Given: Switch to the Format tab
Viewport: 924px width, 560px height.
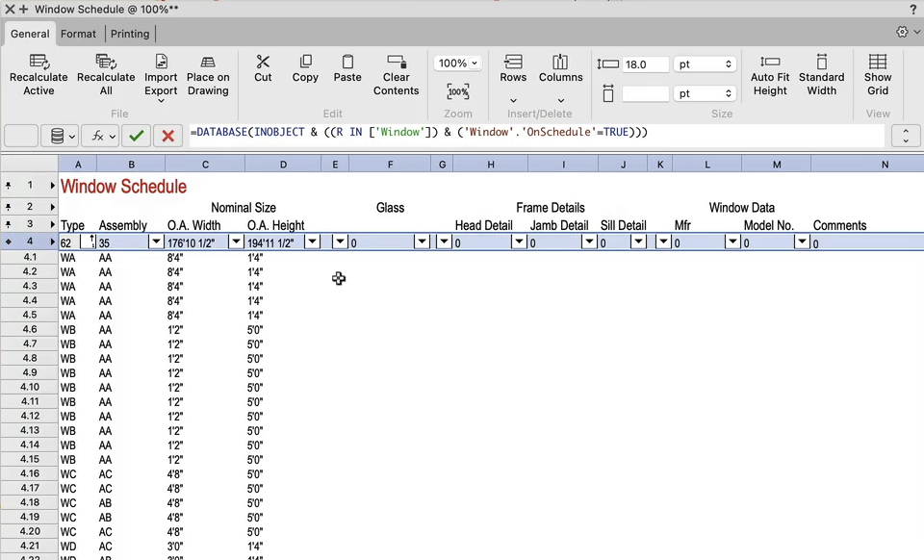Looking at the screenshot, I should [78, 34].
